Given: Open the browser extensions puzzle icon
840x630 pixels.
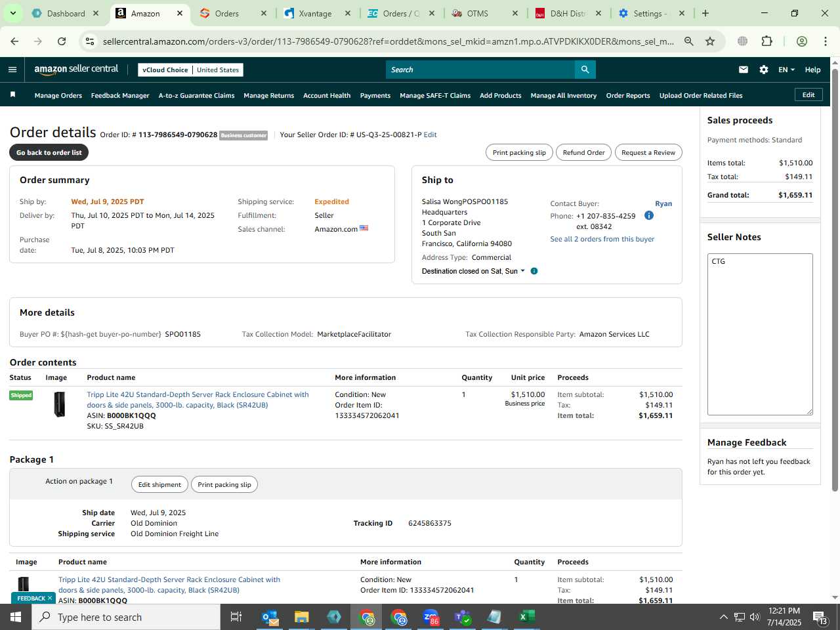Looking at the screenshot, I should tap(766, 41).
